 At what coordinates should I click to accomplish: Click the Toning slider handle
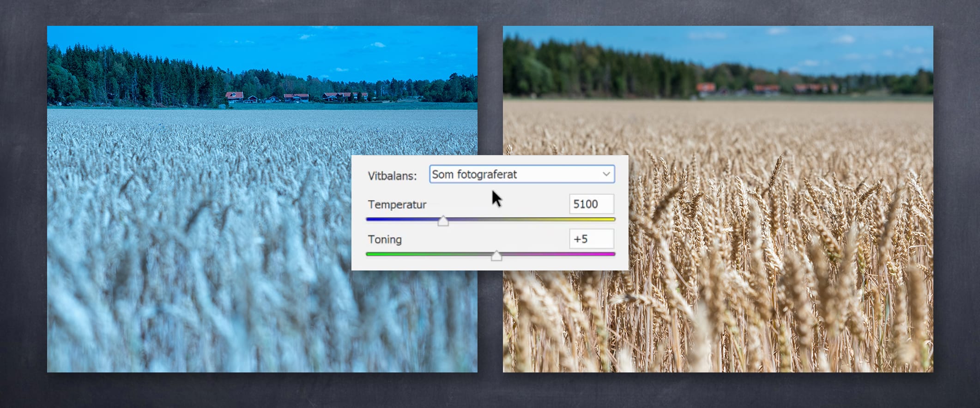pyautogui.click(x=496, y=256)
